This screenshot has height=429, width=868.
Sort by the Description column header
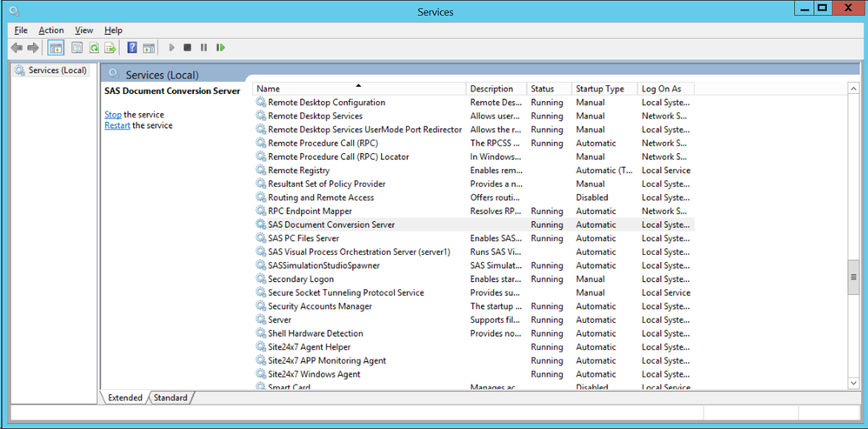[x=497, y=89]
